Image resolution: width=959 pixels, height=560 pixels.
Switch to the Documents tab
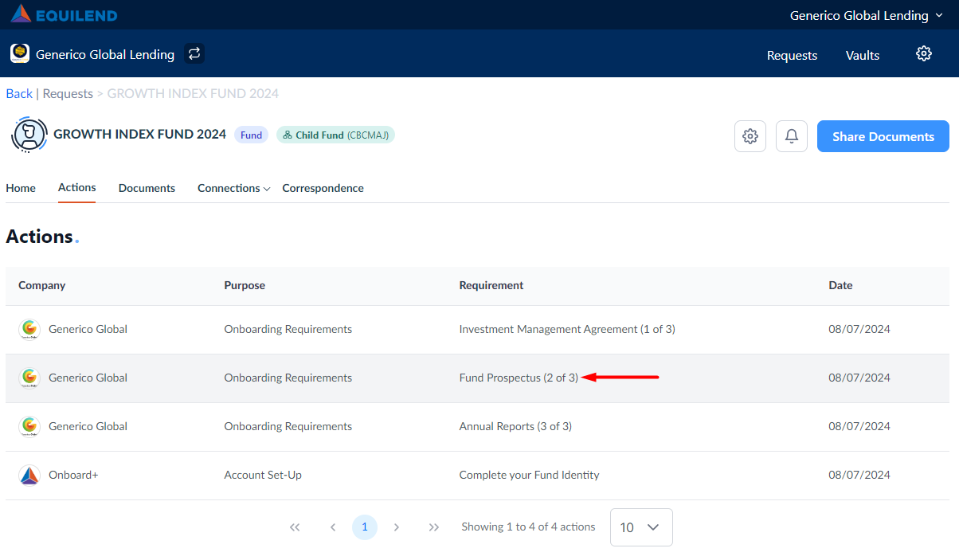147,188
